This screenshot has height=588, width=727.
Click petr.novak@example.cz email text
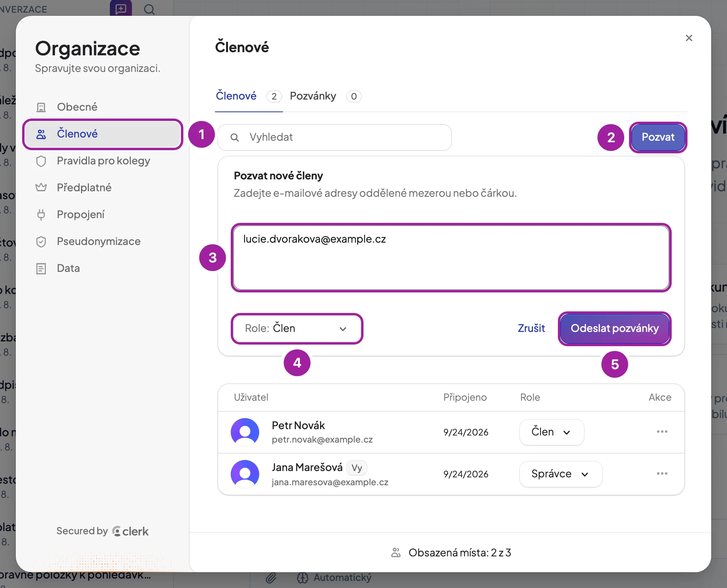[x=322, y=440]
